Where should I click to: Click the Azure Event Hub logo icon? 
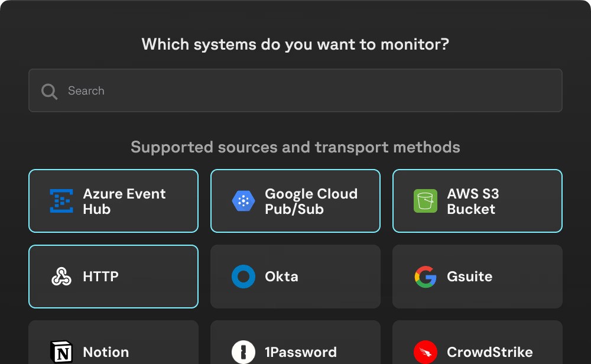[x=61, y=201]
